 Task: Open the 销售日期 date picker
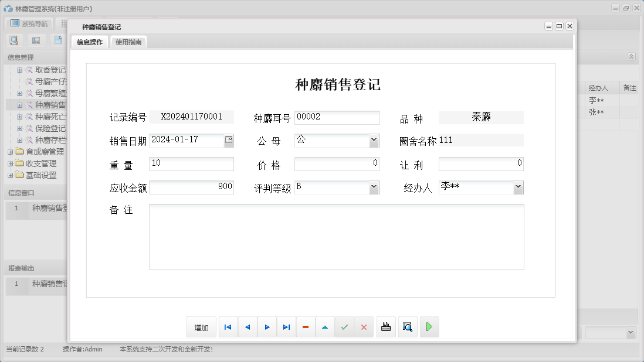229,140
